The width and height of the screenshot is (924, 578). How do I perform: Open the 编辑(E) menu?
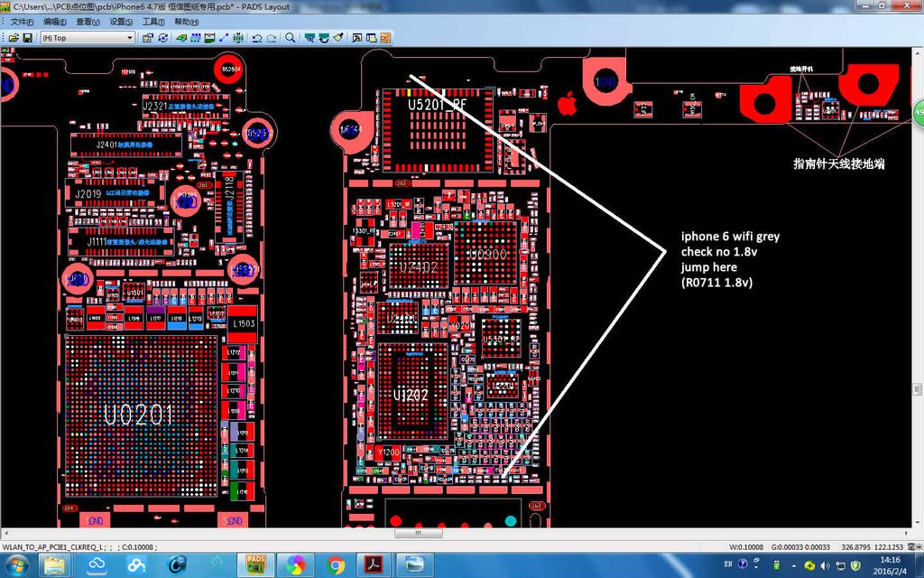pyautogui.click(x=54, y=22)
